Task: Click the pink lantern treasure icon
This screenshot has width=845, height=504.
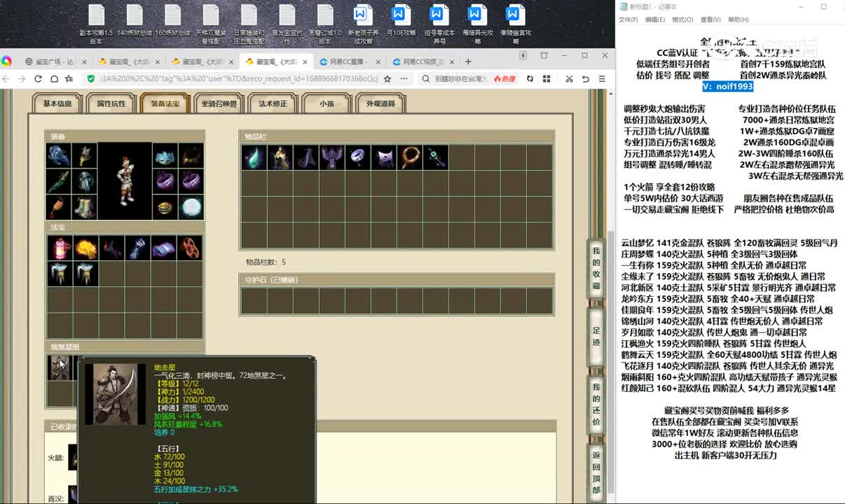Action: (x=60, y=248)
